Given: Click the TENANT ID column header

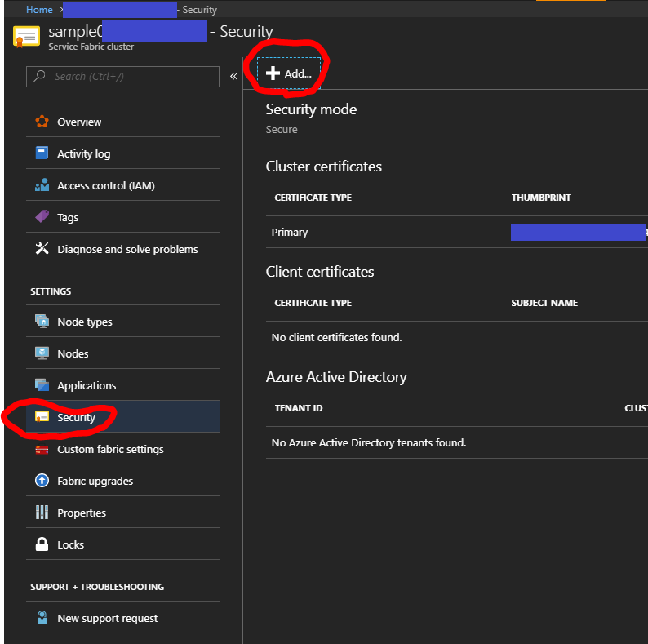Looking at the screenshot, I should (x=299, y=408).
